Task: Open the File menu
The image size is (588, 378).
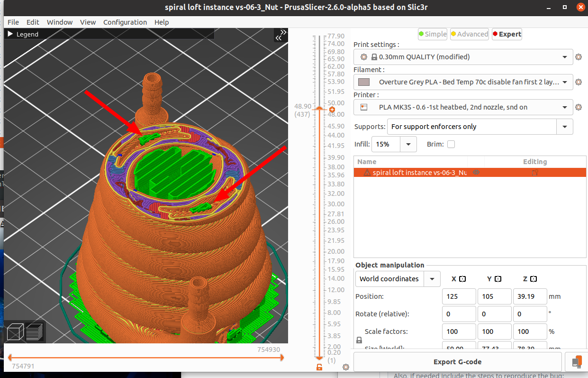Action: coord(13,22)
